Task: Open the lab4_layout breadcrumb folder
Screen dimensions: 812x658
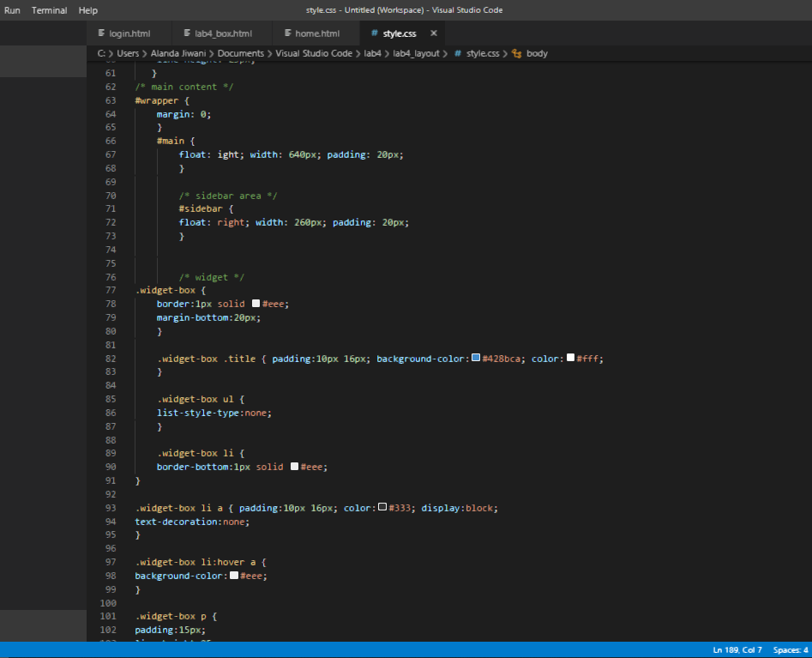Action: click(x=416, y=53)
